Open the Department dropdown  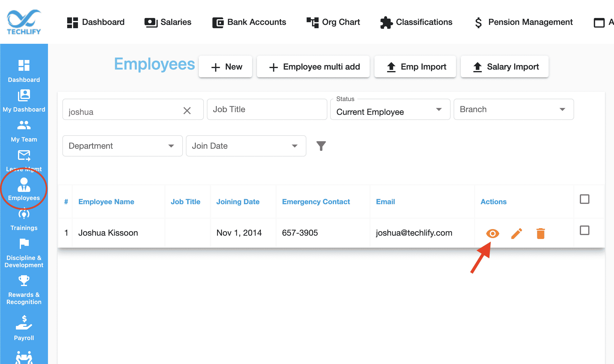point(123,146)
